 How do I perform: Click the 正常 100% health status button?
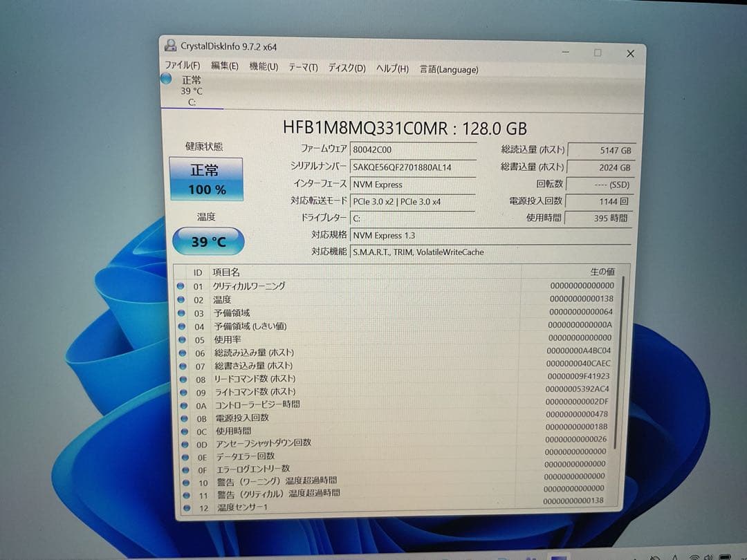tap(207, 178)
